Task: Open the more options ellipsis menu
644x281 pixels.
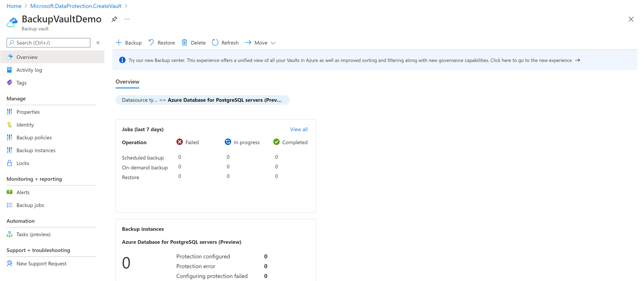Action: pos(127,19)
